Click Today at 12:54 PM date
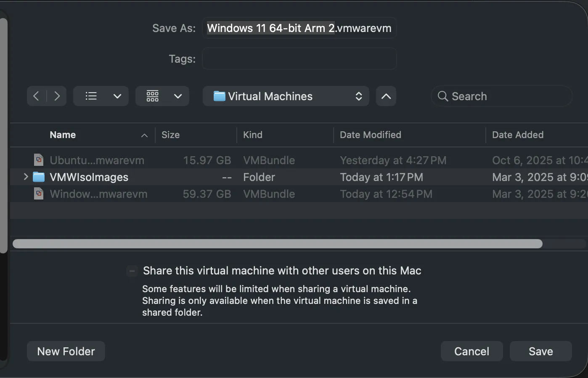 pyautogui.click(x=386, y=194)
